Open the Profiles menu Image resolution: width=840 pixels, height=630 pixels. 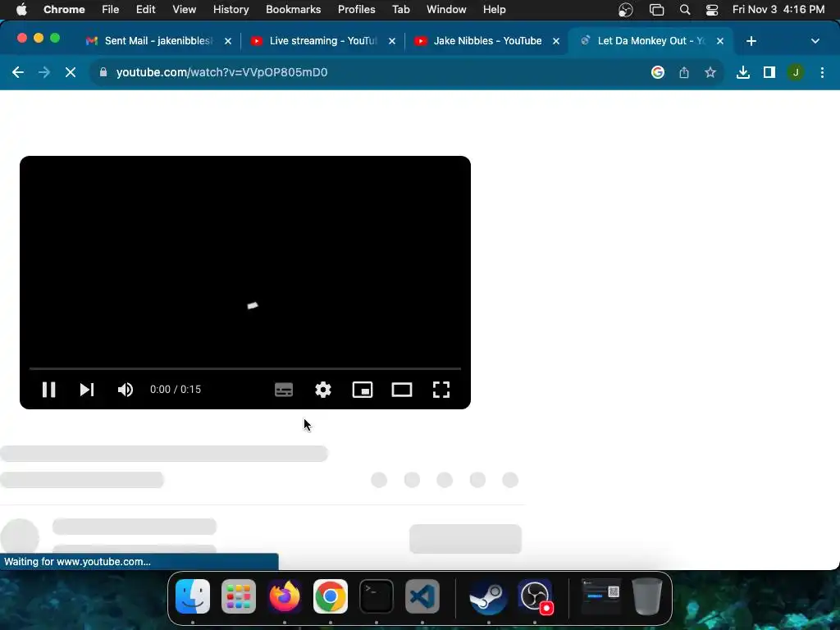click(x=356, y=9)
